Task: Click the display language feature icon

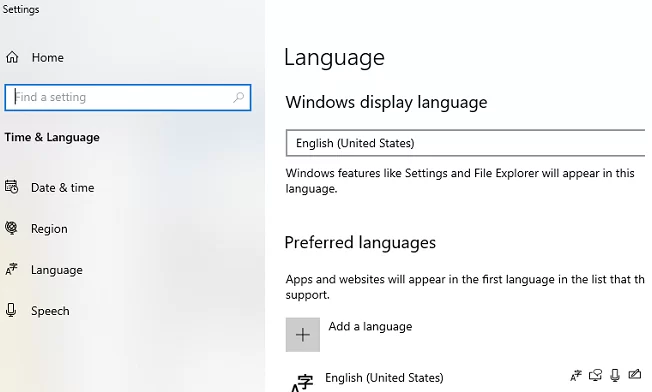Action: pyautogui.click(x=576, y=375)
